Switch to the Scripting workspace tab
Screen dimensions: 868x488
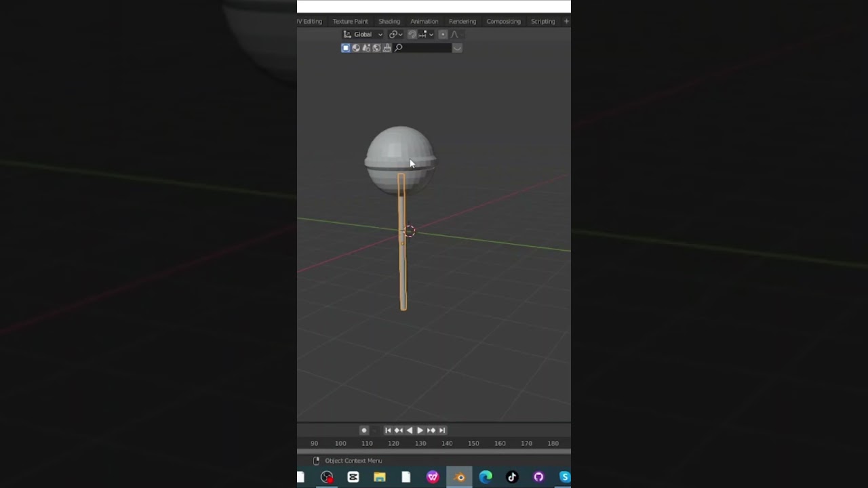542,22
